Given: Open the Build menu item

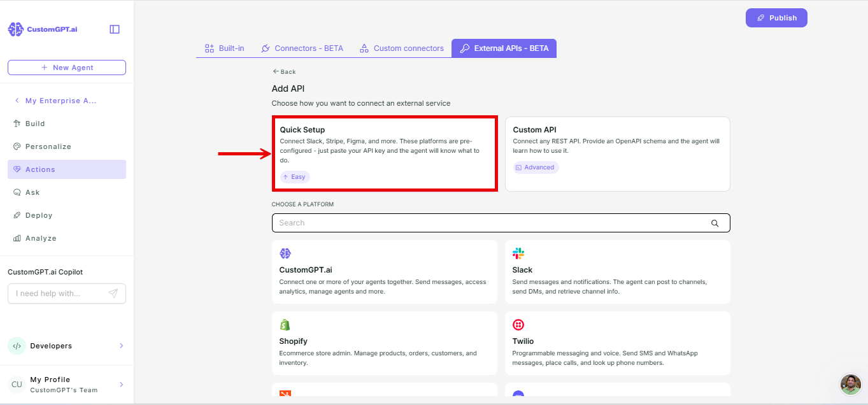Looking at the screenshot, I should pos(67,124).
